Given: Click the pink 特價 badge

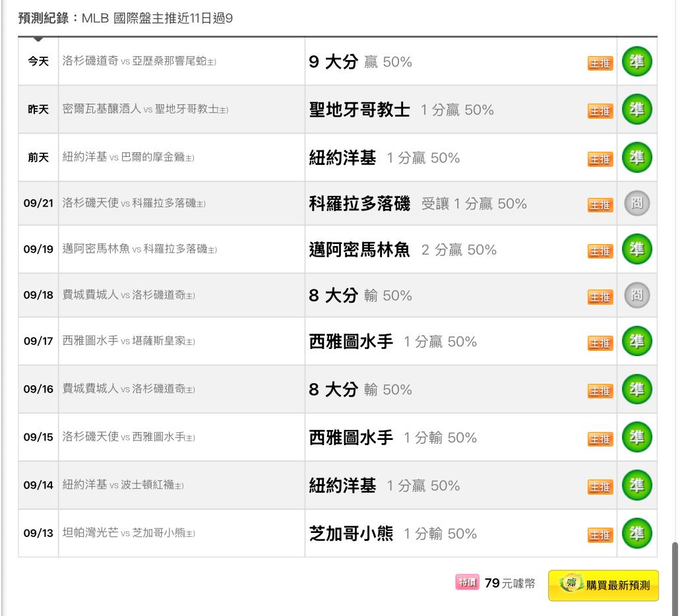Looking at the screenshot, I should point(467,582).
